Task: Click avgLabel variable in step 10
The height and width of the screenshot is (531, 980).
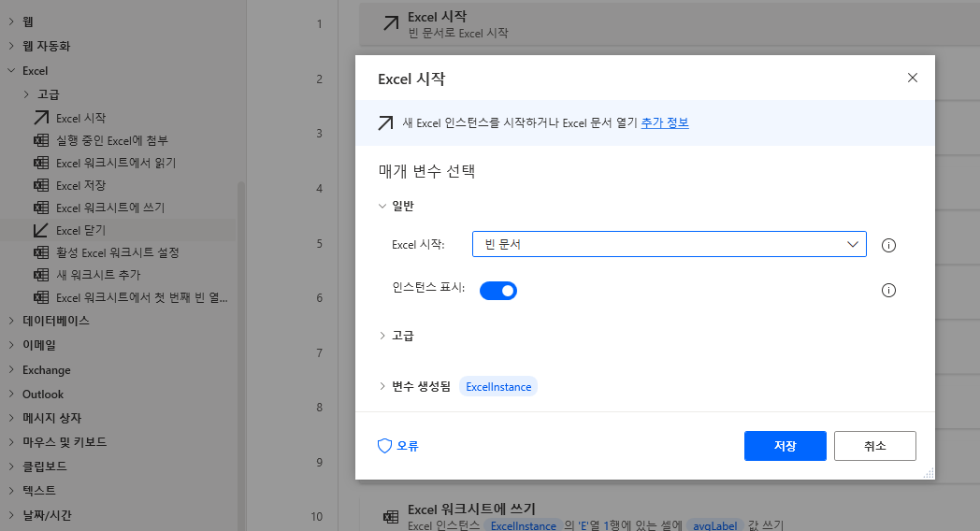Action: pyautogui.click(x=715, y=526)
